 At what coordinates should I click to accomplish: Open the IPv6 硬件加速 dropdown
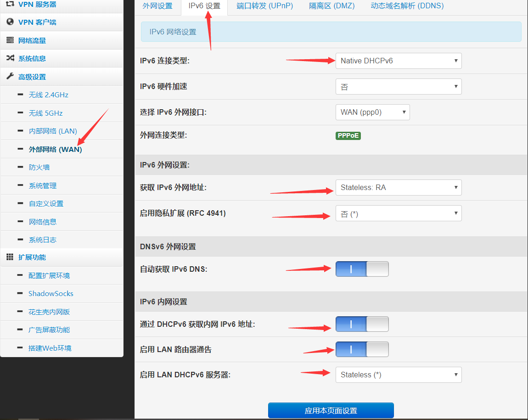click(399, 86)
